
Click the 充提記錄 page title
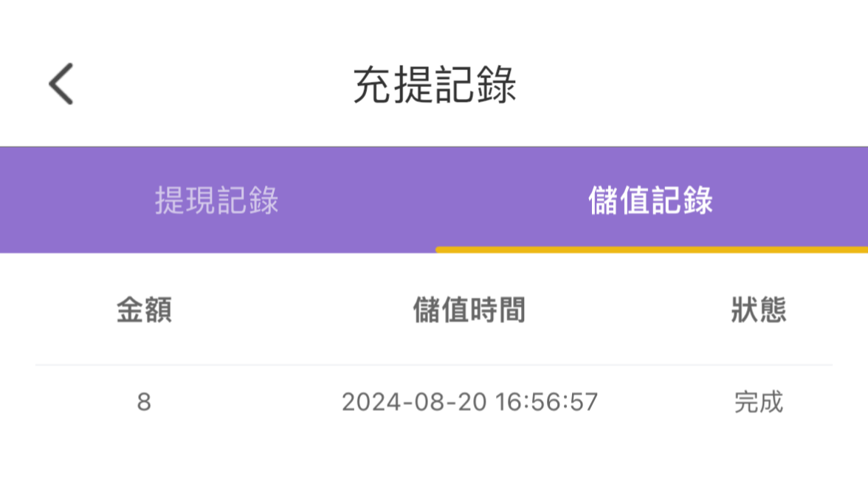point(434,85)
